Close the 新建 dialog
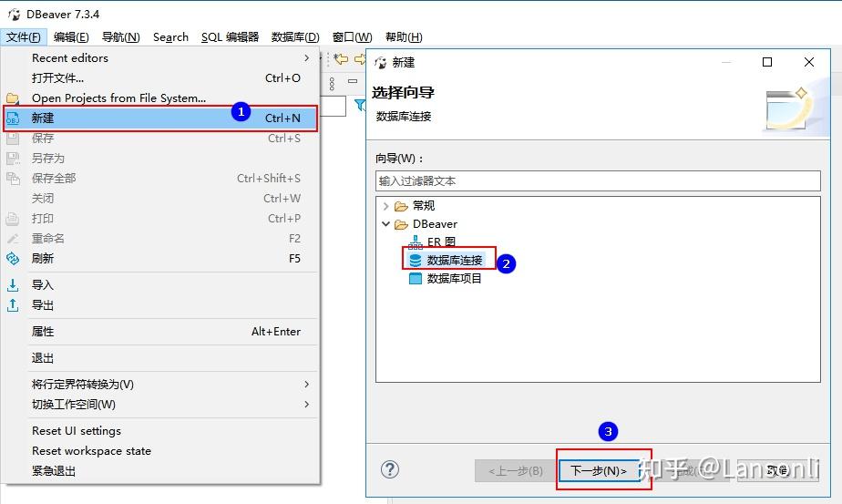Screen dimensions: 842x504 809,62
